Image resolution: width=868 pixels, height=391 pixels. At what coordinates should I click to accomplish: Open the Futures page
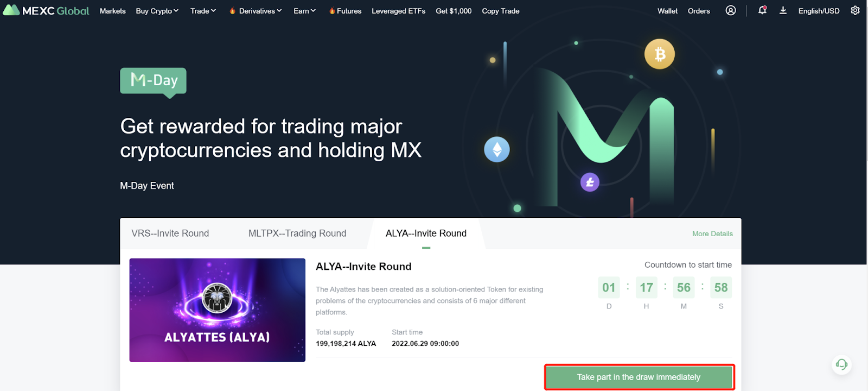coord(345,11)
